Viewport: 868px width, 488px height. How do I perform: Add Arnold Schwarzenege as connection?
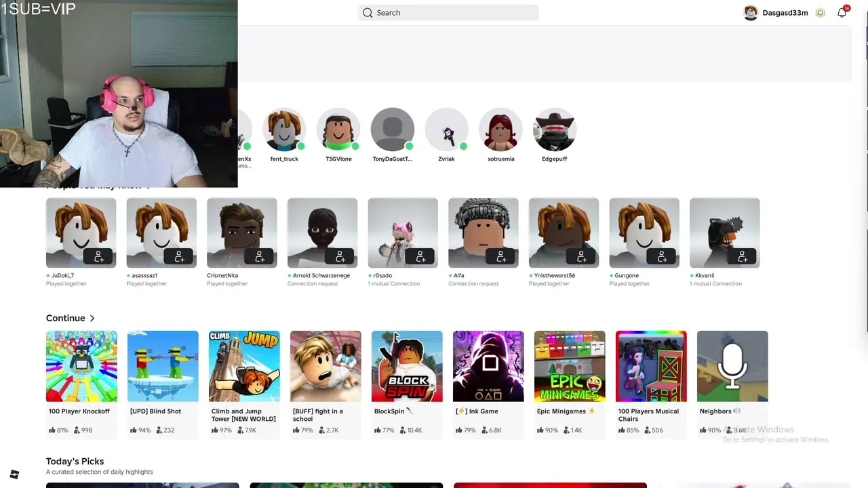coord(340,257)
